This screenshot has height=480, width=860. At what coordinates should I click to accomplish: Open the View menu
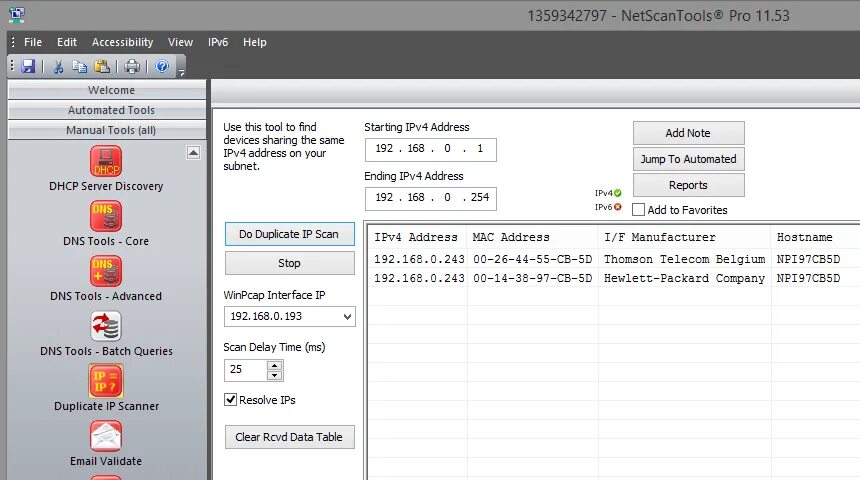coord(180,42)
